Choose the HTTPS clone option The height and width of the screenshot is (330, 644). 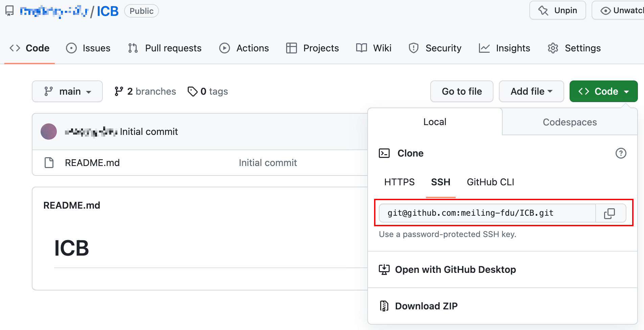click(399, 182)
